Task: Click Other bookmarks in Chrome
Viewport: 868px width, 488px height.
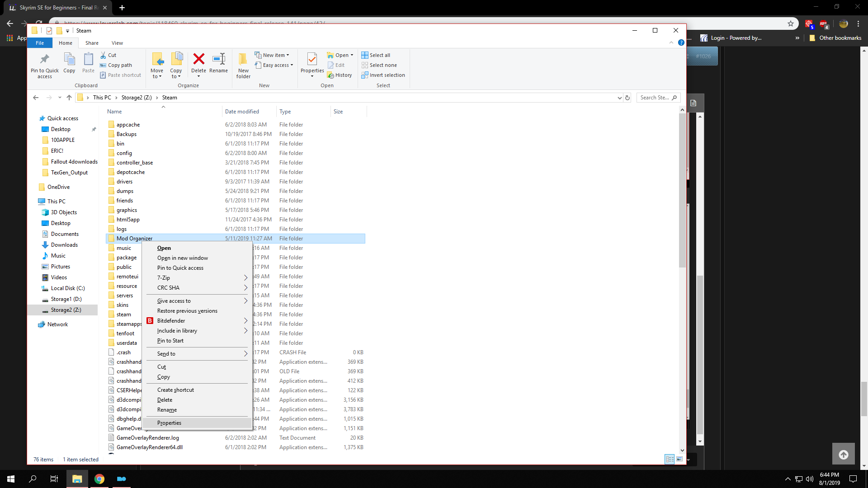Action: click(835, 38)
